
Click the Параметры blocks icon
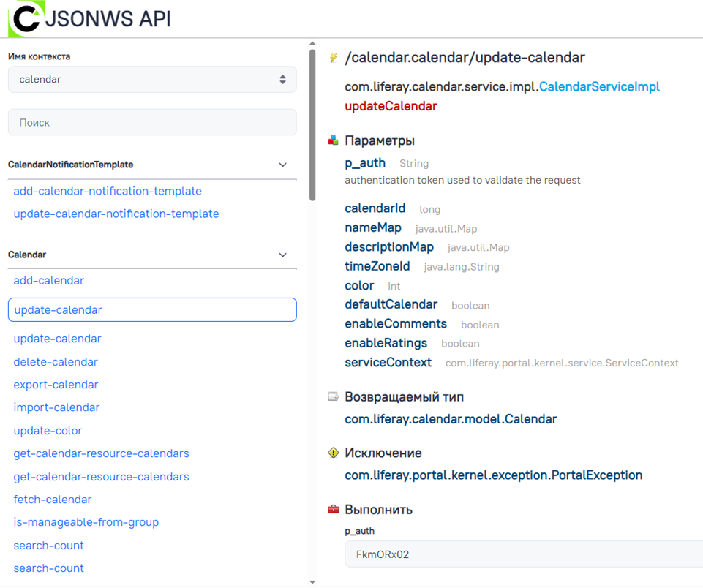click(334, 140)
